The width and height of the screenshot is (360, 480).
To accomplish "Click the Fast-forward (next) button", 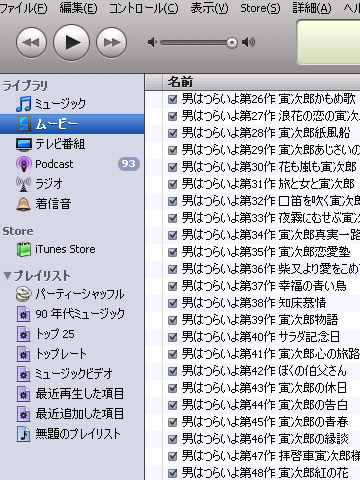I will click(x=111, y=42).
